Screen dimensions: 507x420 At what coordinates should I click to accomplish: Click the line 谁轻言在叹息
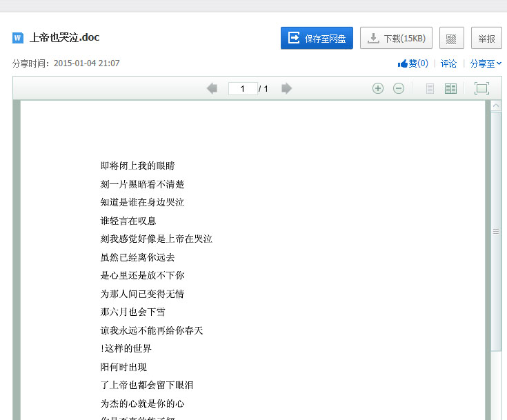coord(128,221)
